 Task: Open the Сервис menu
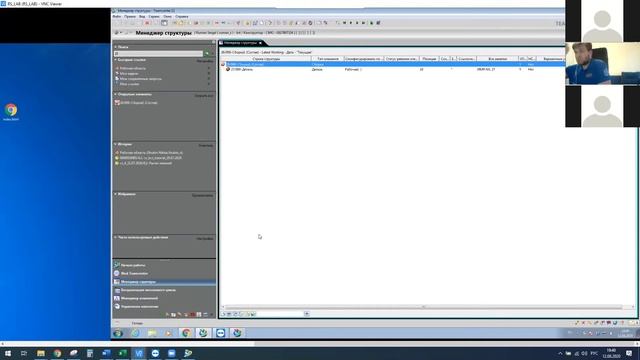pos(154,17)
